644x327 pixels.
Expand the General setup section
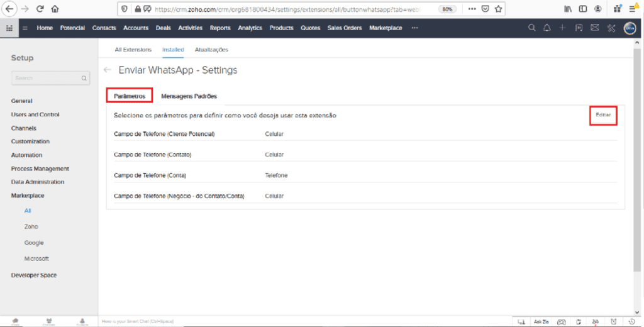22,101
